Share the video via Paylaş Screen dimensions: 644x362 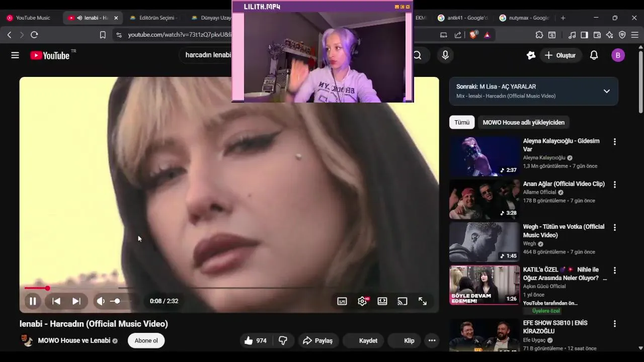tap(318, 340)
